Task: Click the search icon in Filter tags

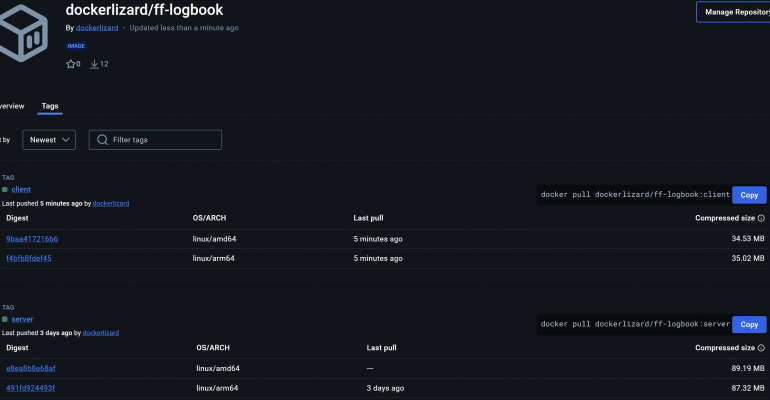Action: [x=102, y=140]
